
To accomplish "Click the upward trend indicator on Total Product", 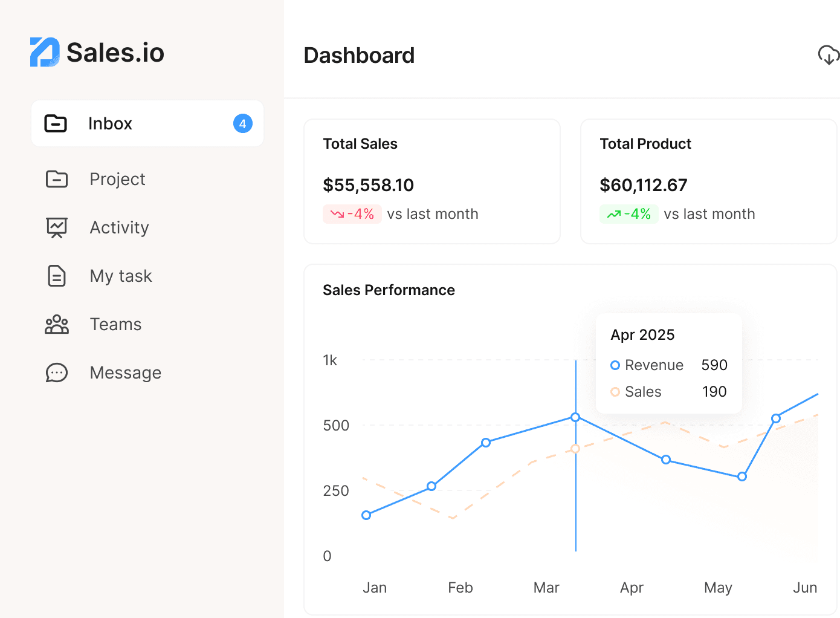I will [628, 213].
